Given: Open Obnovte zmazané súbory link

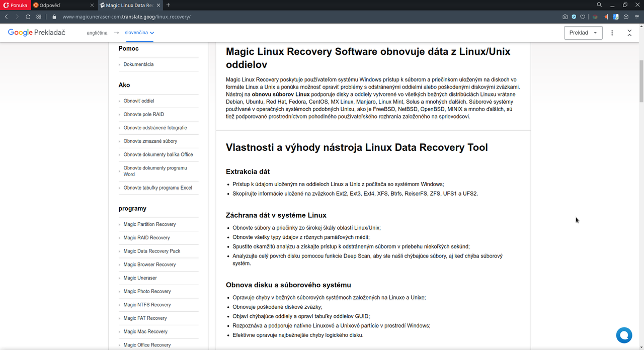Looking at the screenshot, I should (150, 141).
